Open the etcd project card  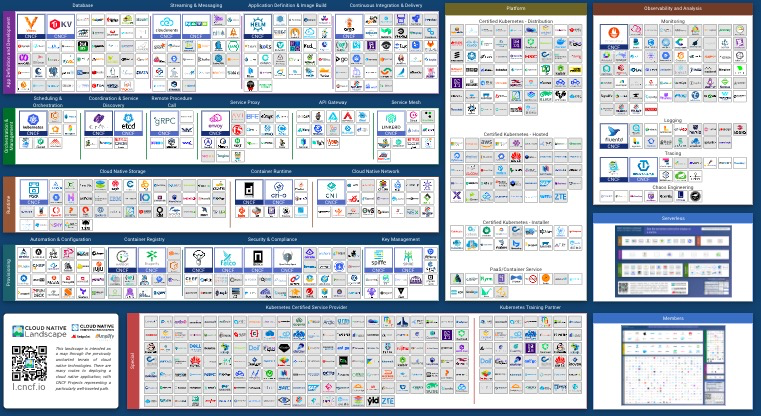[x=129, y=123]
